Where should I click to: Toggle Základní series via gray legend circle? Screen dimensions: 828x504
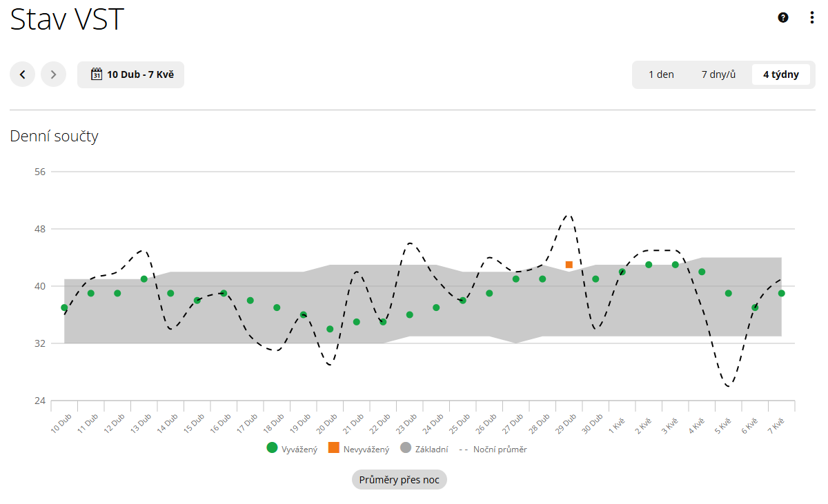pos(406,448)
